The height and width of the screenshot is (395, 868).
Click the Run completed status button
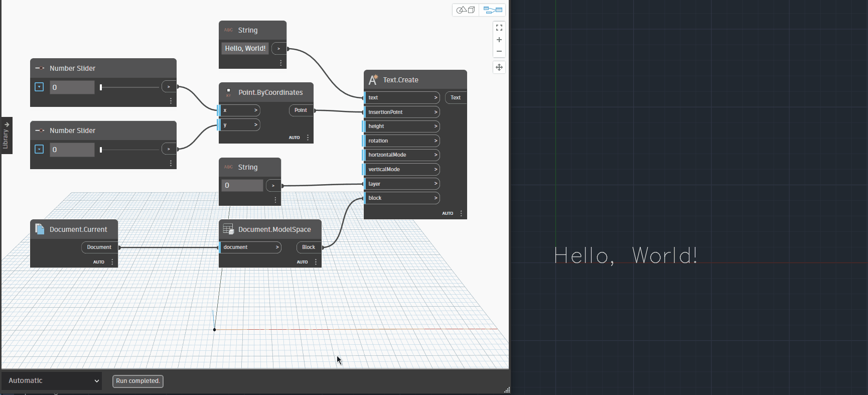[x=138, y=381]
